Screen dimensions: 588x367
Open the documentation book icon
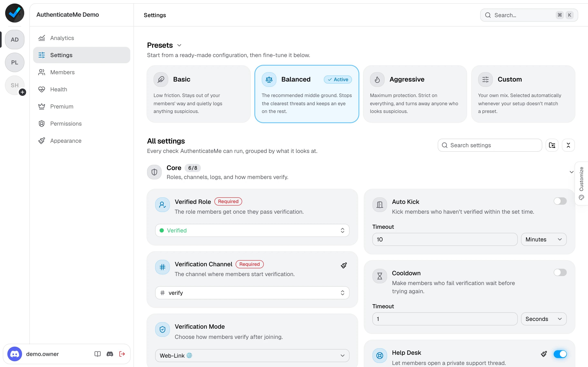pos(97,354)
